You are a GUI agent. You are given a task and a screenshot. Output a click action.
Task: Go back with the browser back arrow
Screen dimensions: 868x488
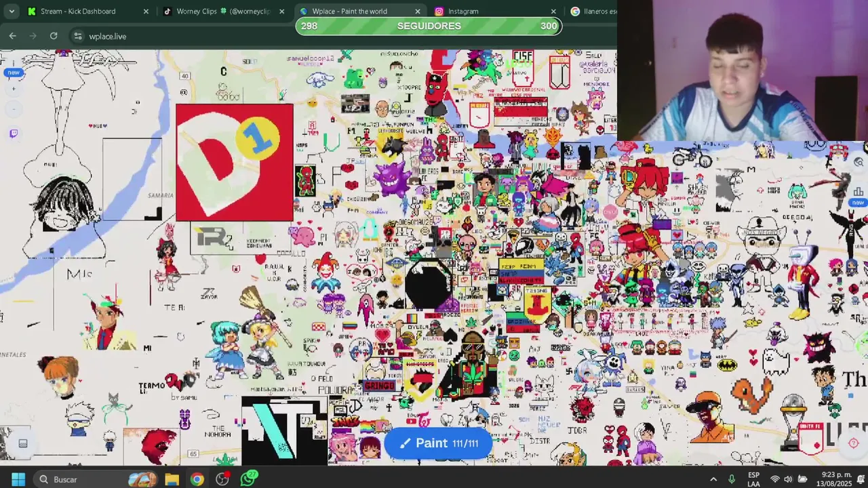[x=13, y=36]
